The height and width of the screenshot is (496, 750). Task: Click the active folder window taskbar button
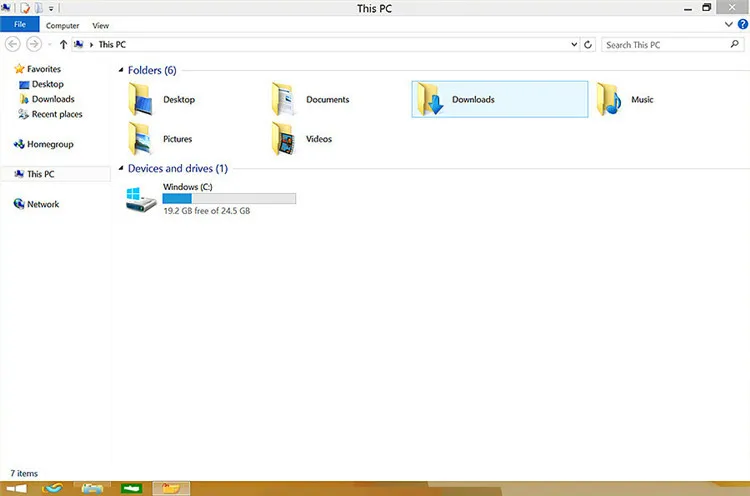171,488
